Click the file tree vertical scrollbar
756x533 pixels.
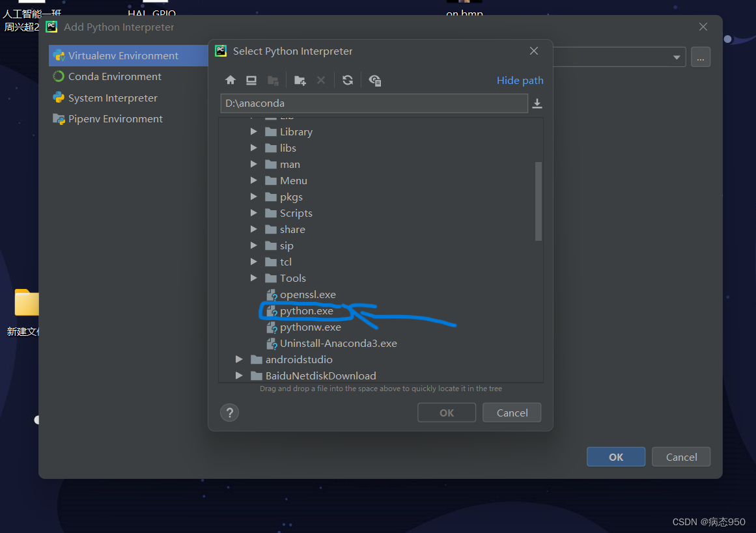[539, 201]
